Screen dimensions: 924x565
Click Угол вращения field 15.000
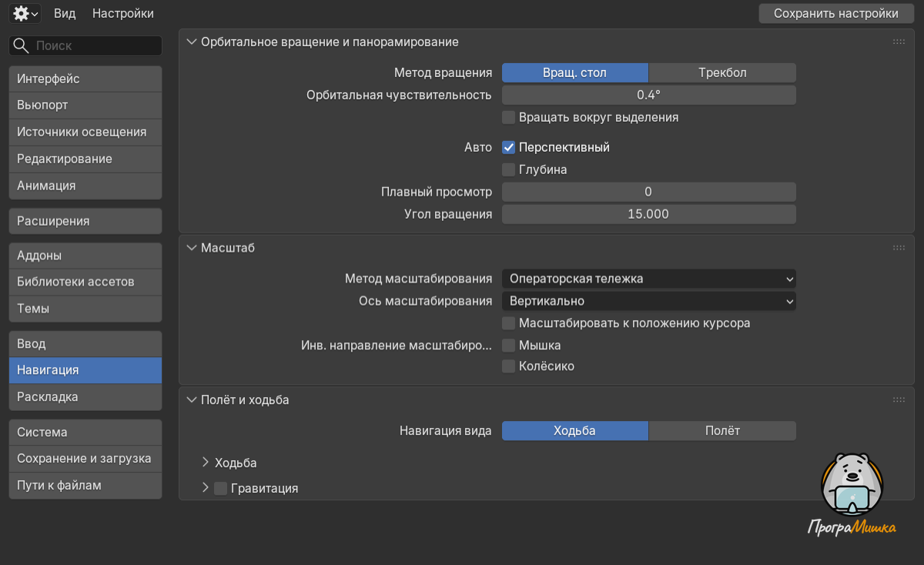click(x=649, y=214)
